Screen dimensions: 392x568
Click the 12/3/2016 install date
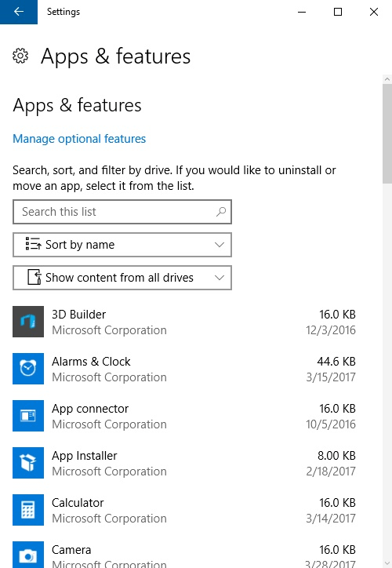(331, 330)
